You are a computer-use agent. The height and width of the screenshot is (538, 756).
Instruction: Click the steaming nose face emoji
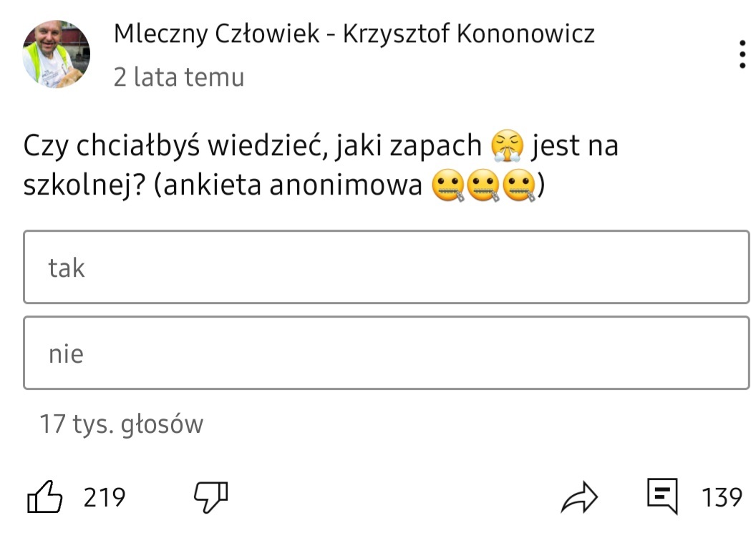(x=507, y=146)
